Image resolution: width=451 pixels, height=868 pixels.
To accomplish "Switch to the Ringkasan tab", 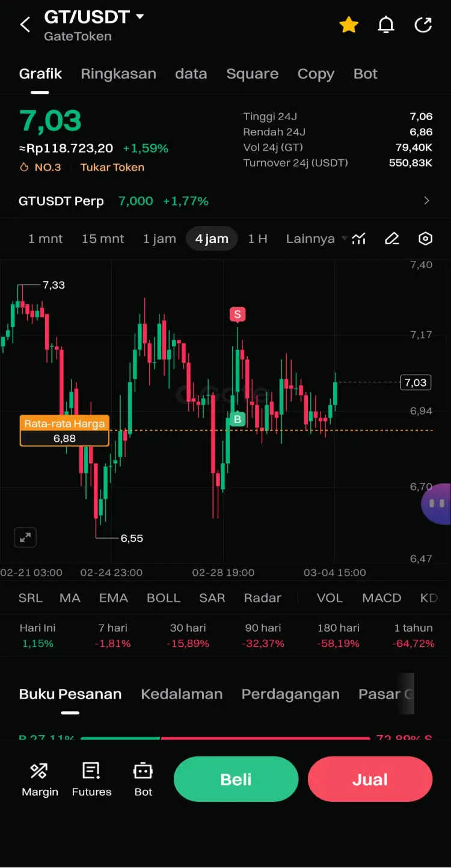I will pos(118,74).
